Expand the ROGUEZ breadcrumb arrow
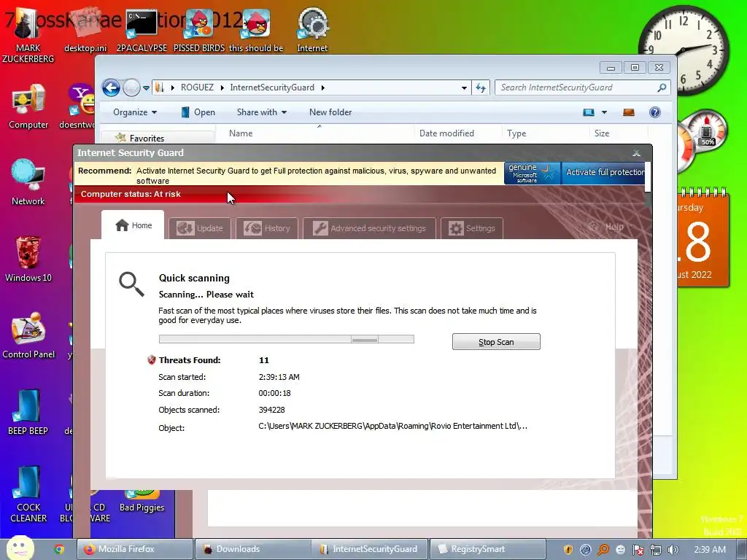Viewport: 747px width, 560px height. tap(222, 87)
